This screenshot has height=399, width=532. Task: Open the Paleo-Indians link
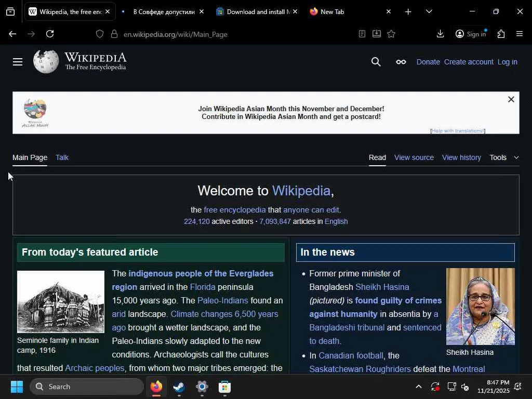(x=222, y=301)
